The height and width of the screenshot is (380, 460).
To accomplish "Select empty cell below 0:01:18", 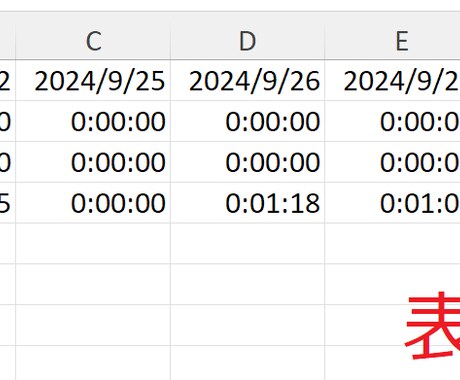I will (248, 244).
